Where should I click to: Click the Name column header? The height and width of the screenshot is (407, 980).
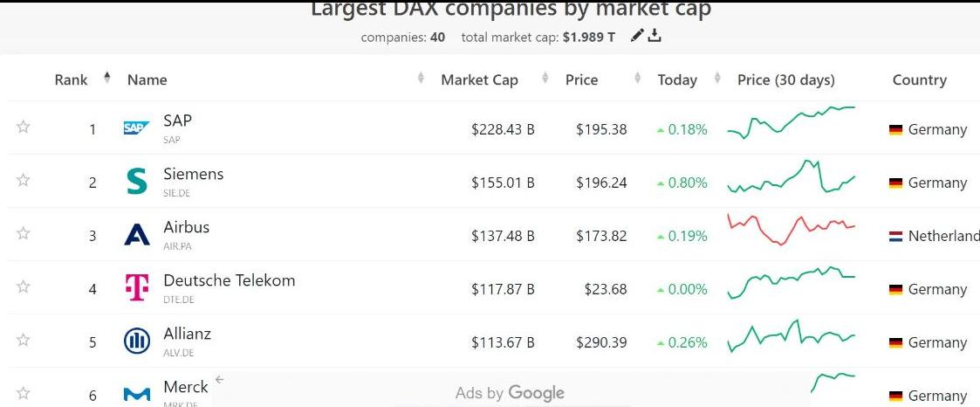[147, 79]
